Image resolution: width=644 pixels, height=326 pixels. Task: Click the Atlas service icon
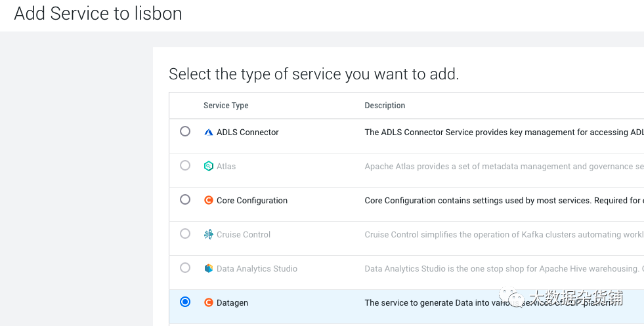click(x=209, y=166)
